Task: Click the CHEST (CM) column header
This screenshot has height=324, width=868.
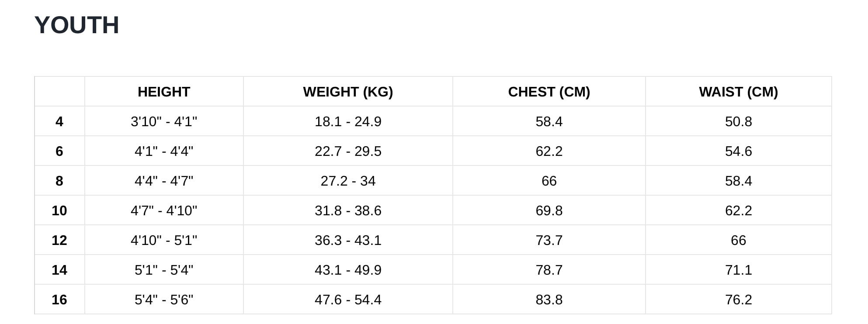Action: tap(549, 92)
